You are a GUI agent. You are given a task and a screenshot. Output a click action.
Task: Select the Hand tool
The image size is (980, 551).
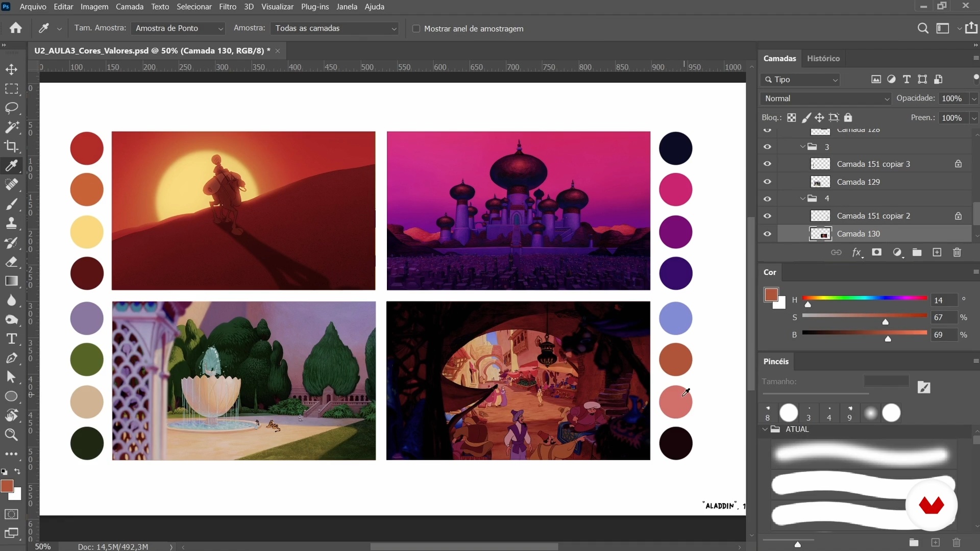point(11,416)
